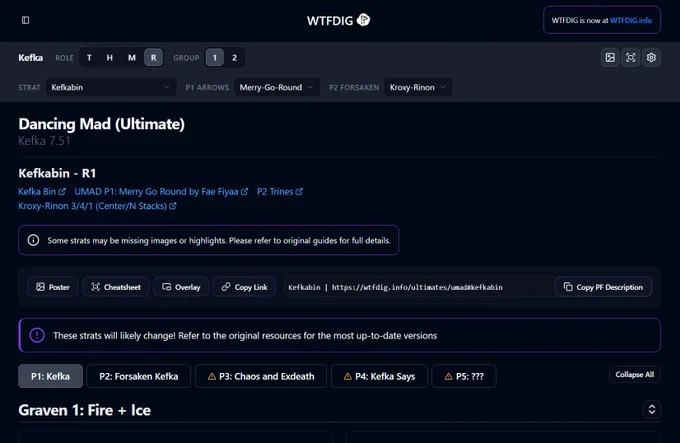Image resolution: width=680 pixels, height=443 pixels.
Task: Open the Strat Kefkabin dropdown
Action: (x=111, y=87)
